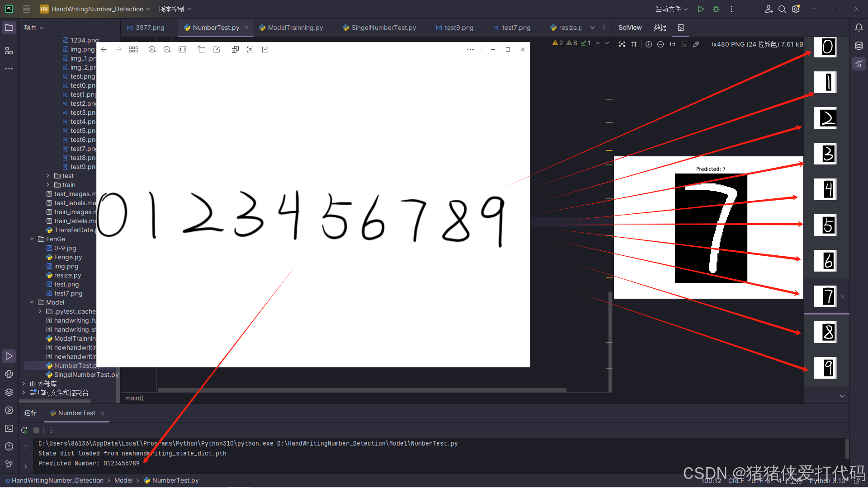Set image to actual size 1:1
The width and height of the screenshot is (868, 488).
coord(672,44)
